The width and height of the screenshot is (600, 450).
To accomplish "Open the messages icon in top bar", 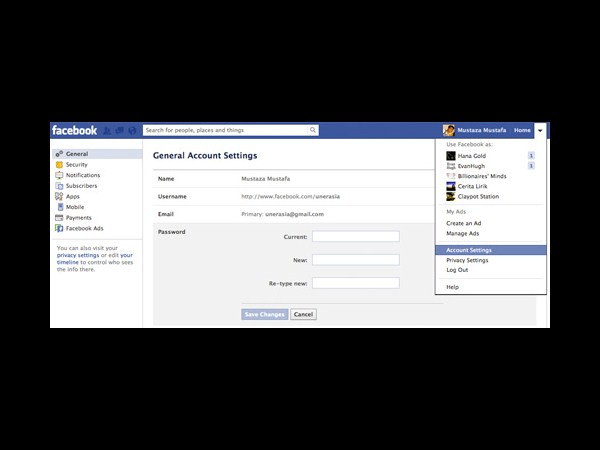I will pos(120,130).
